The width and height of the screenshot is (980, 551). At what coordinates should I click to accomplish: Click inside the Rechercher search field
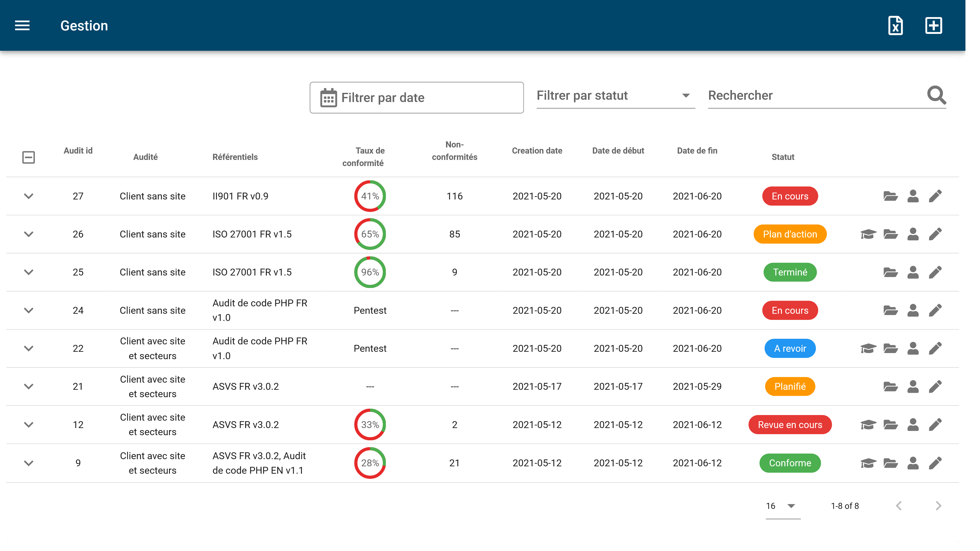(799, 96)
